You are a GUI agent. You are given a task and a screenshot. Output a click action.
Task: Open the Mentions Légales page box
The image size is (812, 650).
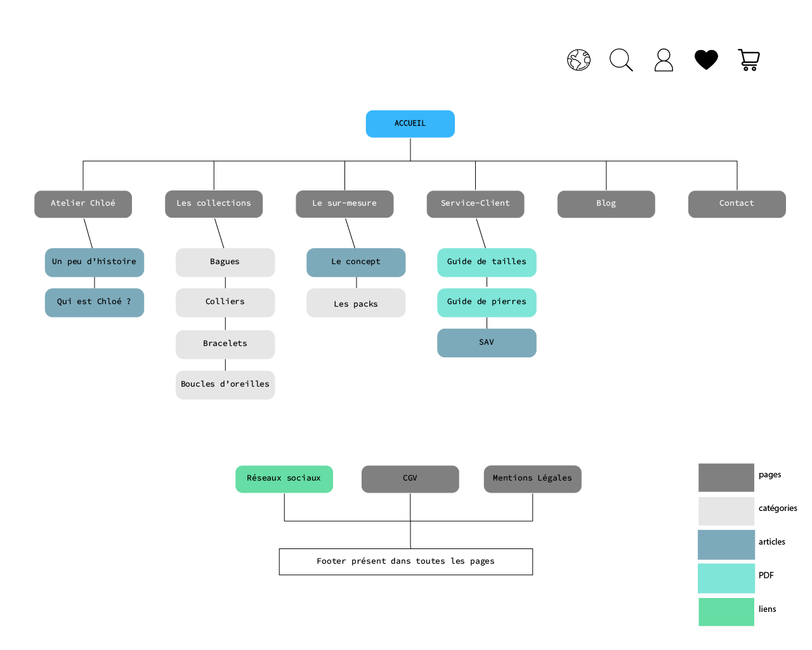point(532,479)
